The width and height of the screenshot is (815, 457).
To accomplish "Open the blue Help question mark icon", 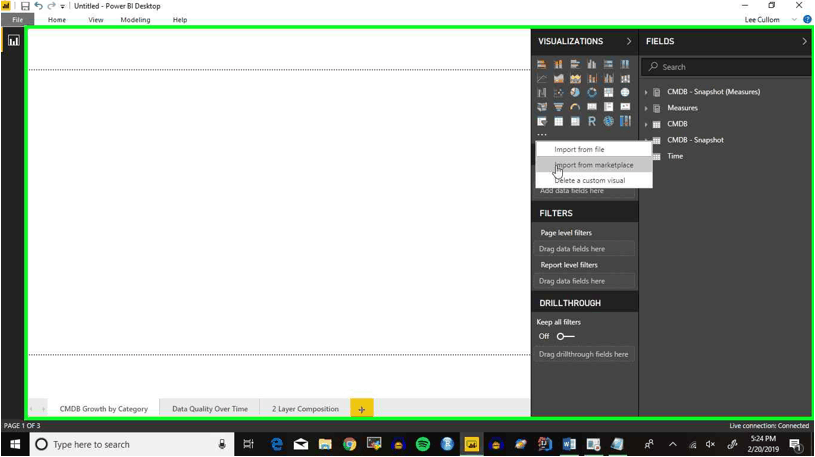I will (807, 20).
